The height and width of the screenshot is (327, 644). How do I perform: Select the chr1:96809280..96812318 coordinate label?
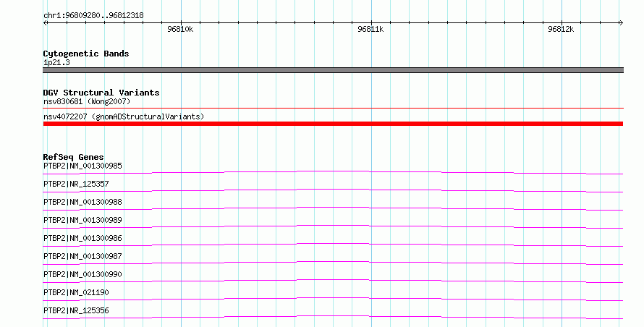(93, 16)
